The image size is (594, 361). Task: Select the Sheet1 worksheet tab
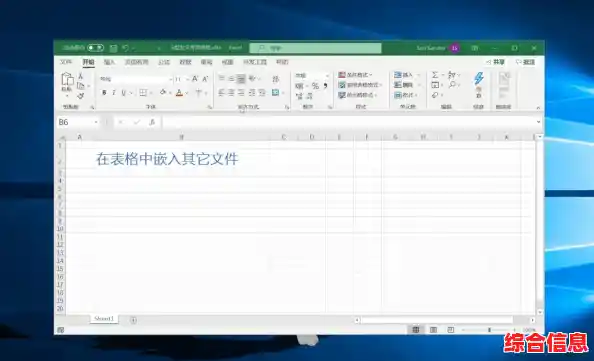coord(104,319)
